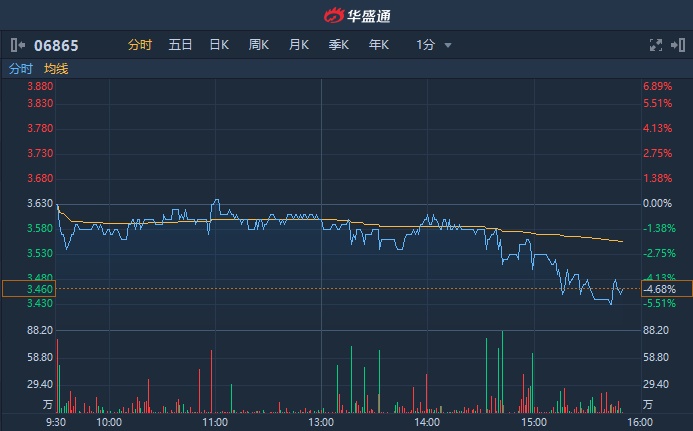Open the 季K chart tab
The width and height of the screenshot is (693, 431).
coord(338,45)
